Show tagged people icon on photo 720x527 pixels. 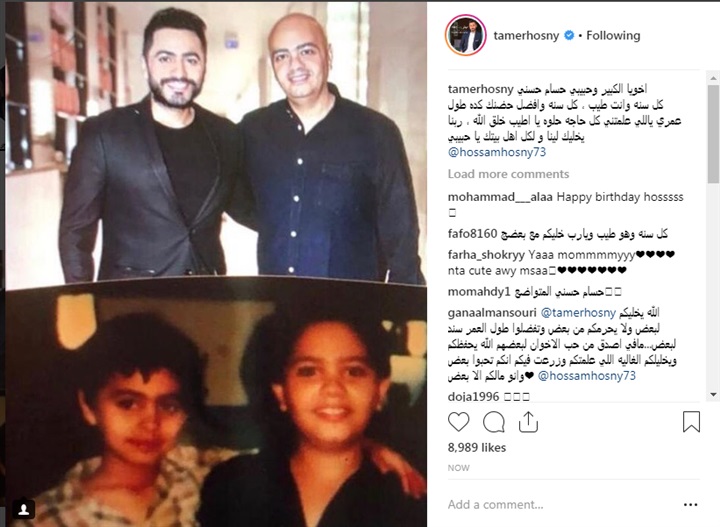(x=24, y=509)
